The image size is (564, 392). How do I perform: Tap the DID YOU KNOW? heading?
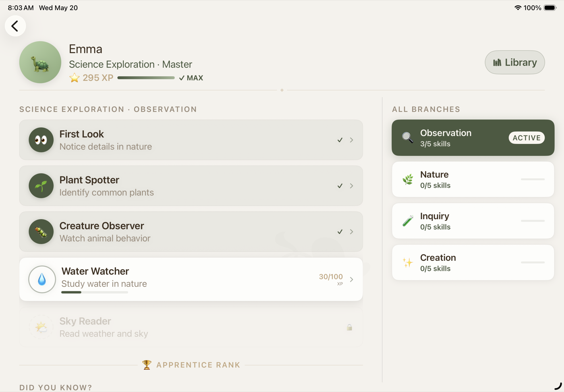56,388
